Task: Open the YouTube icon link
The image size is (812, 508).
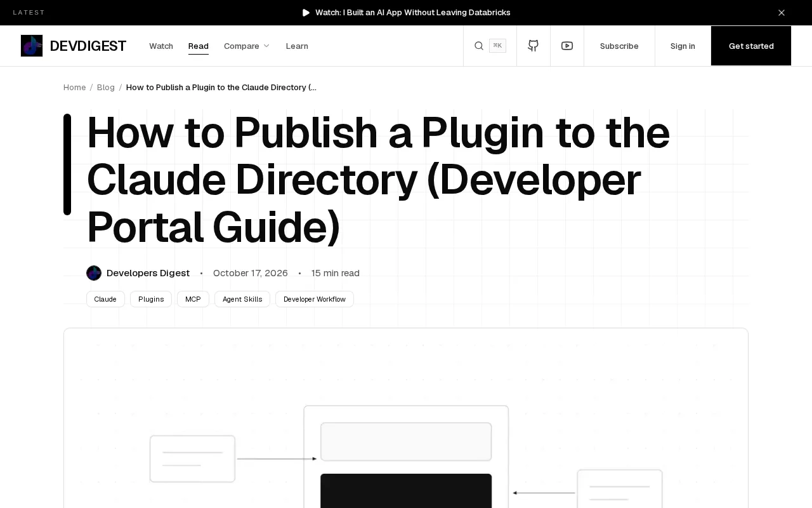Action: tap(567, 46)
